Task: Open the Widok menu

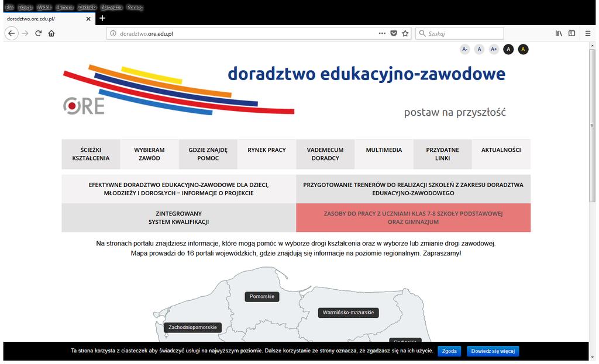Action: (44, 7)
